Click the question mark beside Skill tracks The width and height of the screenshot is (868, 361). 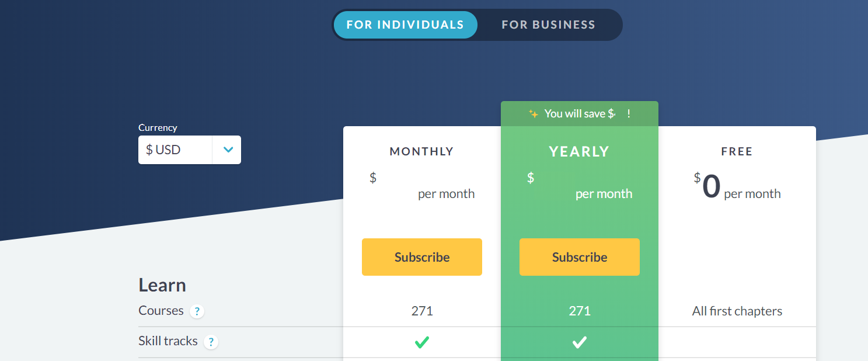[211, 342]
